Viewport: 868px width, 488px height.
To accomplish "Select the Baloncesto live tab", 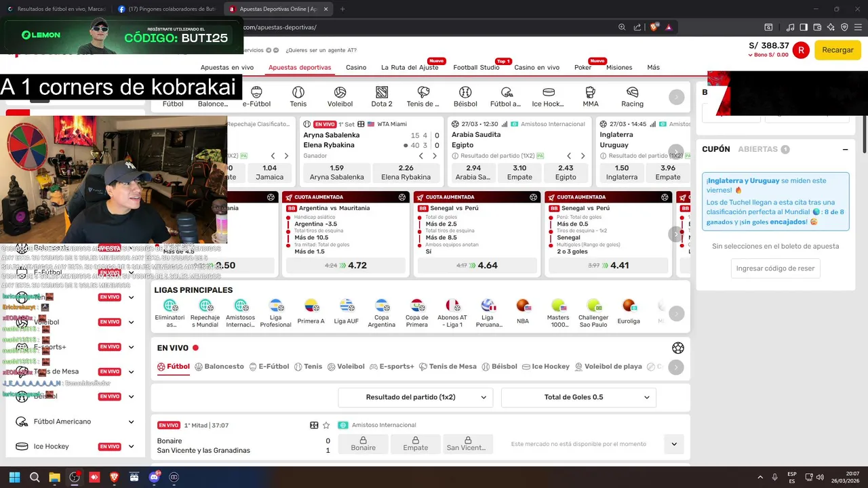I will (219, 367).
